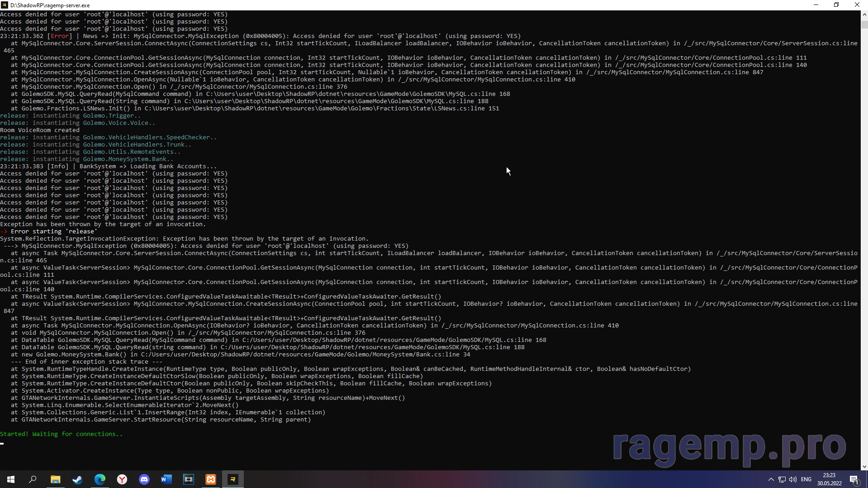The height and width of the screenshot is (488, 868).
Task: Open network status tray icon
Action: tap(782, 479)
